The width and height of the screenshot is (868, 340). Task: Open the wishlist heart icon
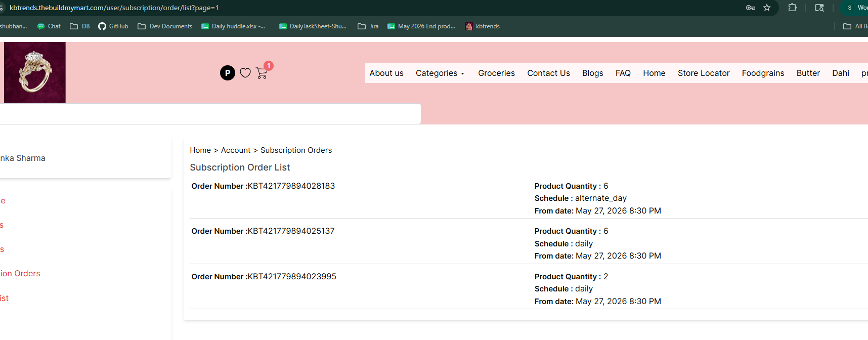(245, 73)
